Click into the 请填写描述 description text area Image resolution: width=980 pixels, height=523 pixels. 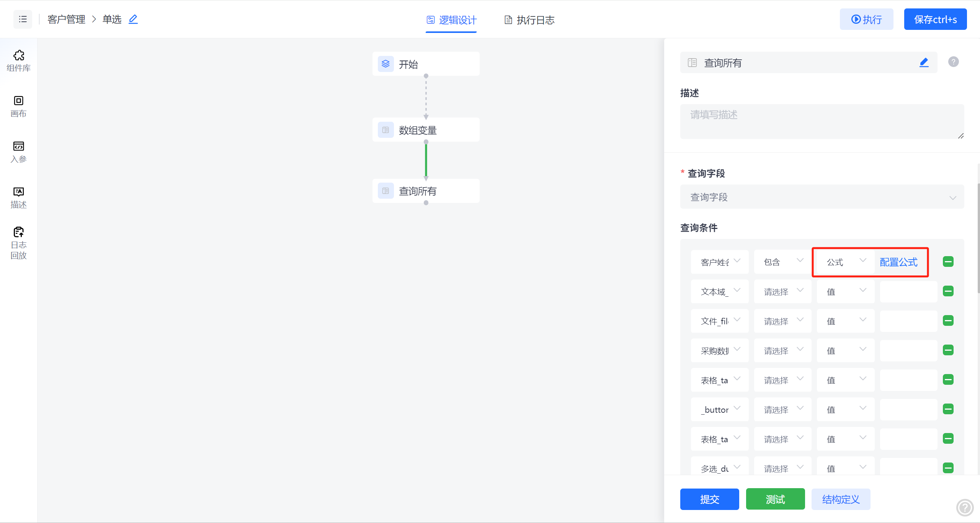point(822,121)
